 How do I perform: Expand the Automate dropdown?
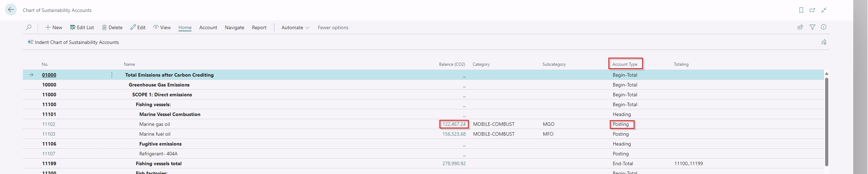click(295, 27)
